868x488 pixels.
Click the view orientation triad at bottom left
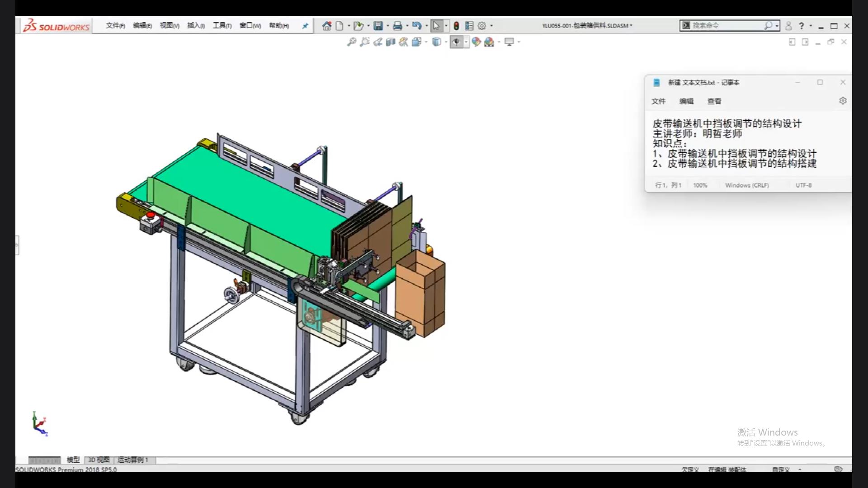(40, 424)
